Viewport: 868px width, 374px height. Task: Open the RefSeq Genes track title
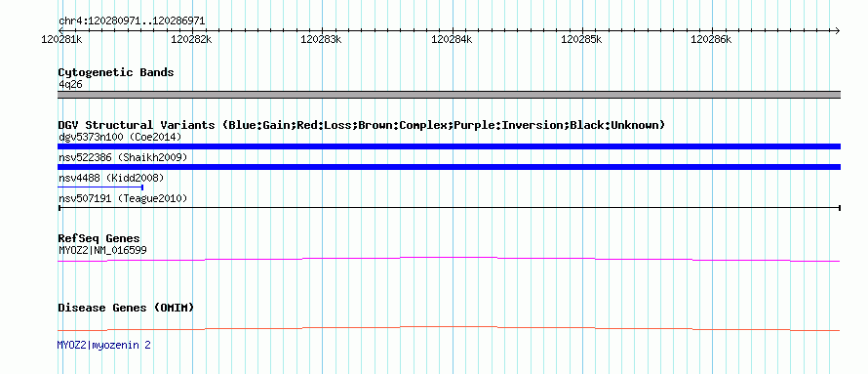click(99, 239)
